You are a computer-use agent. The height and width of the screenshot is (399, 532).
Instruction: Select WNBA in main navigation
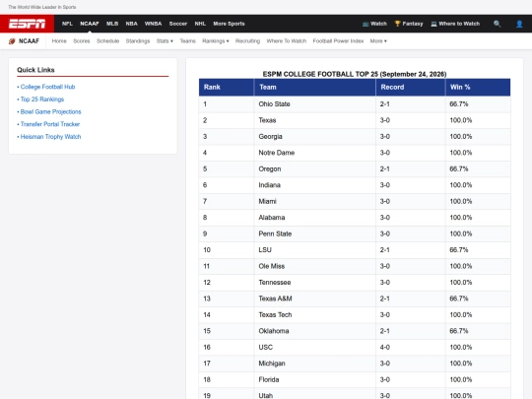(153, 24)
